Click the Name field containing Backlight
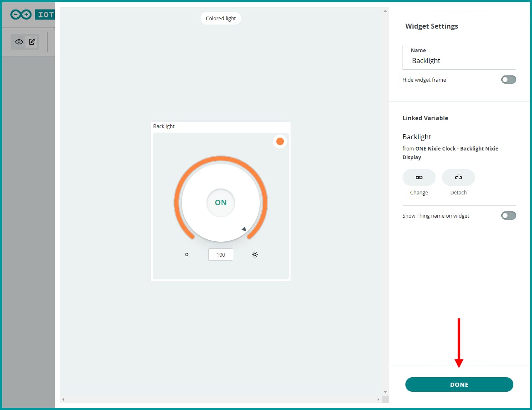This screenshot has width=532, height=410. coord(459,57)
